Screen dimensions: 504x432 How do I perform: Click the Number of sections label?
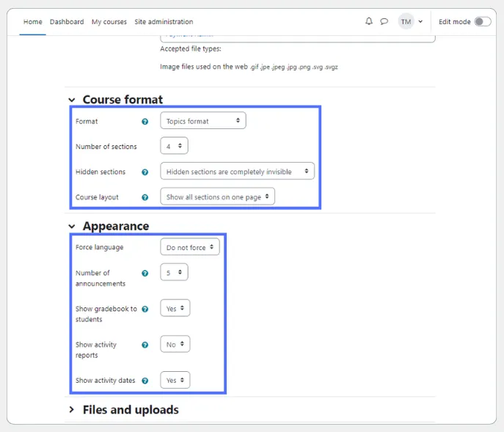click(x=106, y=147)
